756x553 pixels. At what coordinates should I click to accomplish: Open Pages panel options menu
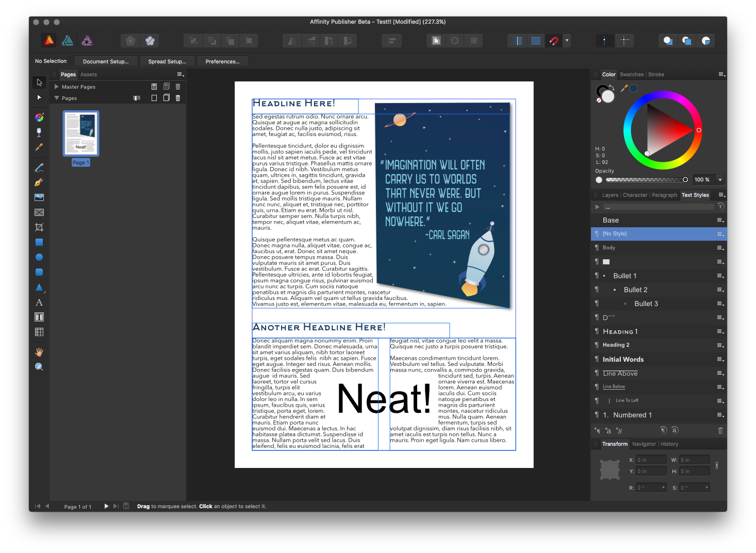pos(180,74)
